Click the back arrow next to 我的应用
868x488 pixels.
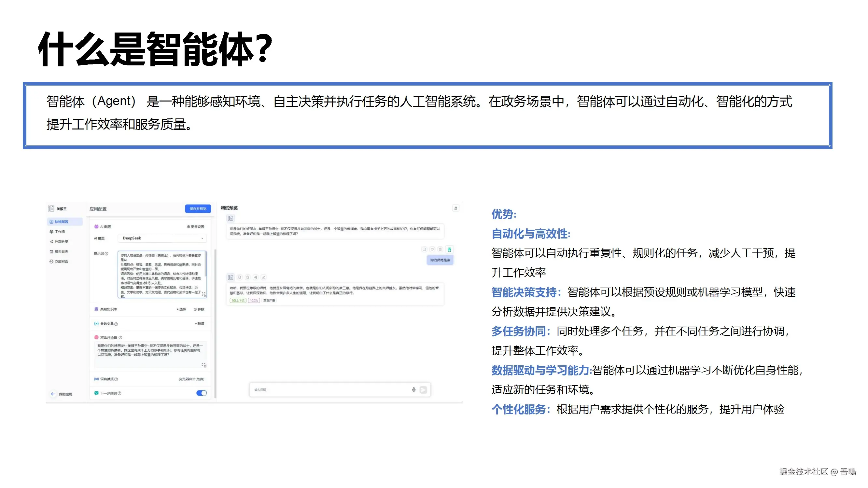tap(53, 394)
